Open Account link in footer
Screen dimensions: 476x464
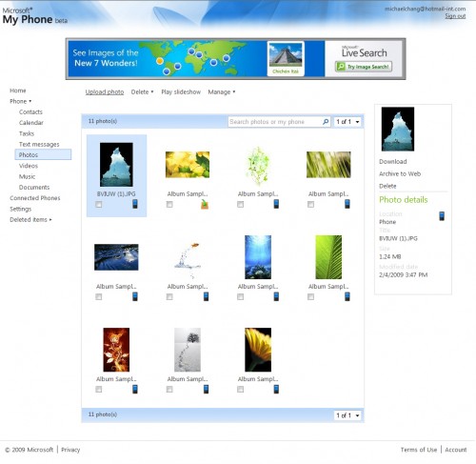tap(456, 450)
